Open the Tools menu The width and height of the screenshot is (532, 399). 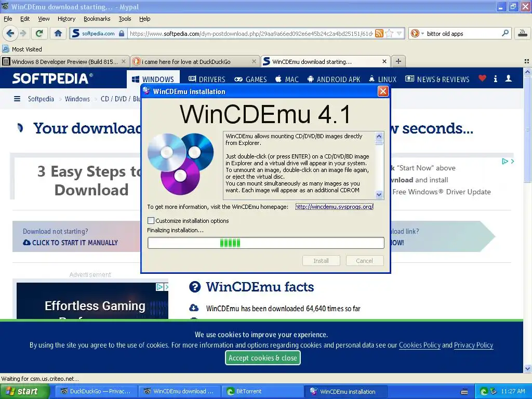[125, 19]
